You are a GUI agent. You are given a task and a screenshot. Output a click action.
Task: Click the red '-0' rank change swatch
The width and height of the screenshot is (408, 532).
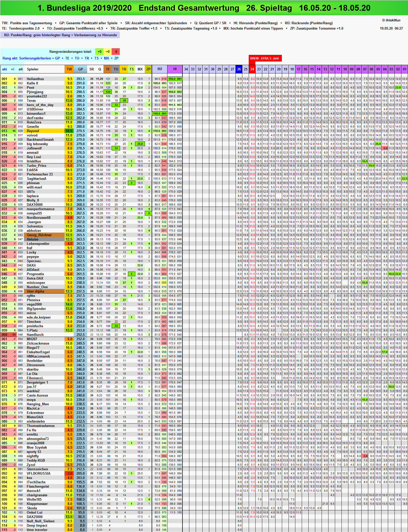(116, 52)
